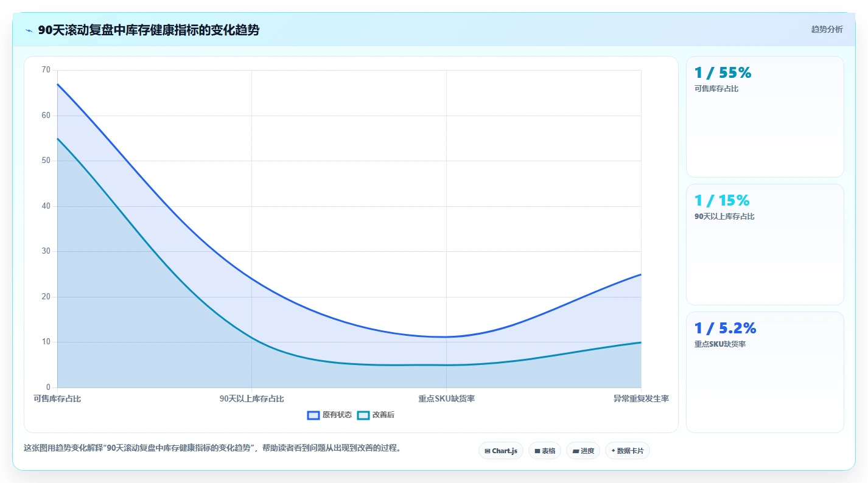Click the 进度 tag button

point(583,451)
